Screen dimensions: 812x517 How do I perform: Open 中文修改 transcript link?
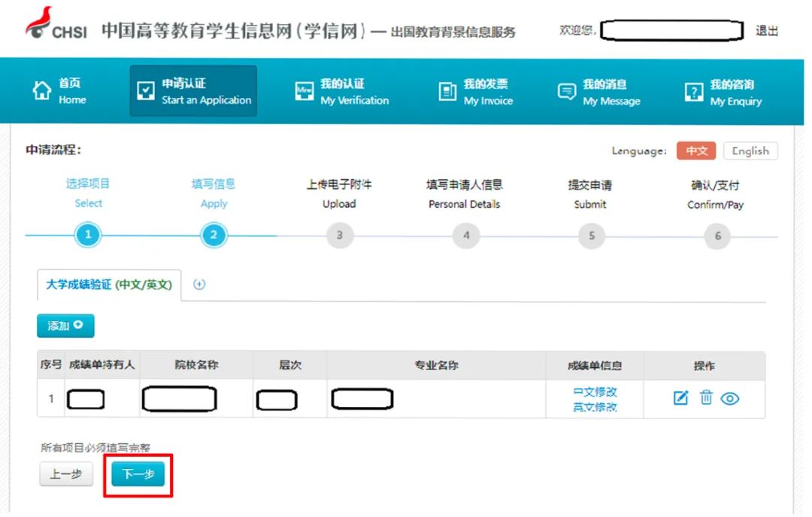pos(595,392)
